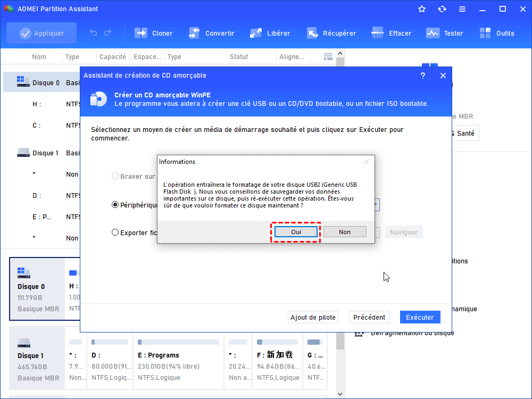The width and height of the screenshot is (532, 399).
Task: Click the Espace... column header
Action: 147,57
